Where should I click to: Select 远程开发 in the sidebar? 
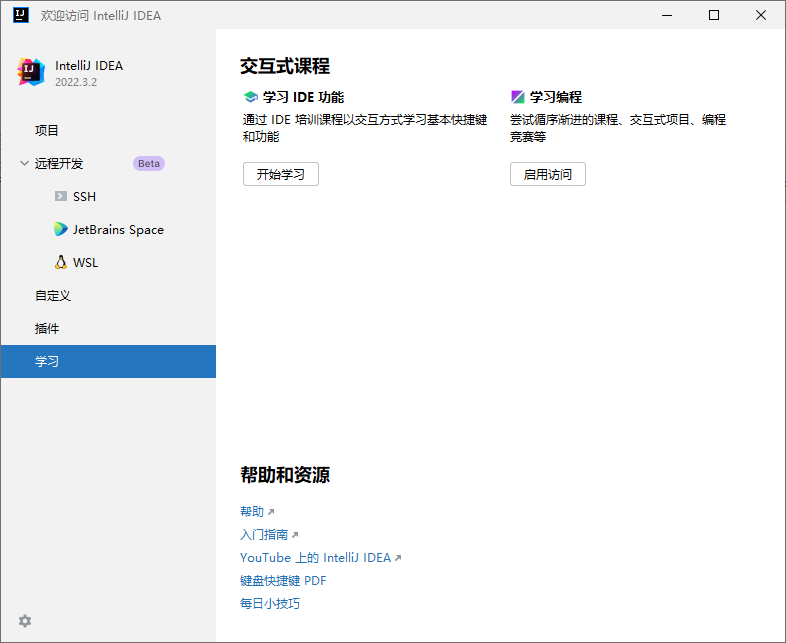point(108,163)
